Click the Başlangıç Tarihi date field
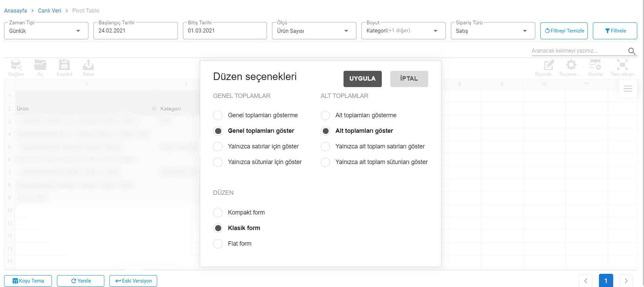Image resolution: width=644 pixels, height=287 pixels. (x=136, y=30)
